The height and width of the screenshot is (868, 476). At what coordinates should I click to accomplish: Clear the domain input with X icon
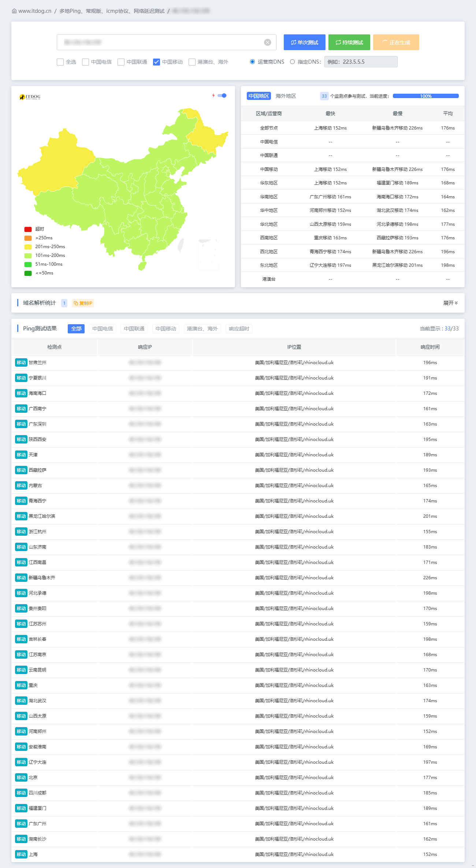tap(268, 42)
